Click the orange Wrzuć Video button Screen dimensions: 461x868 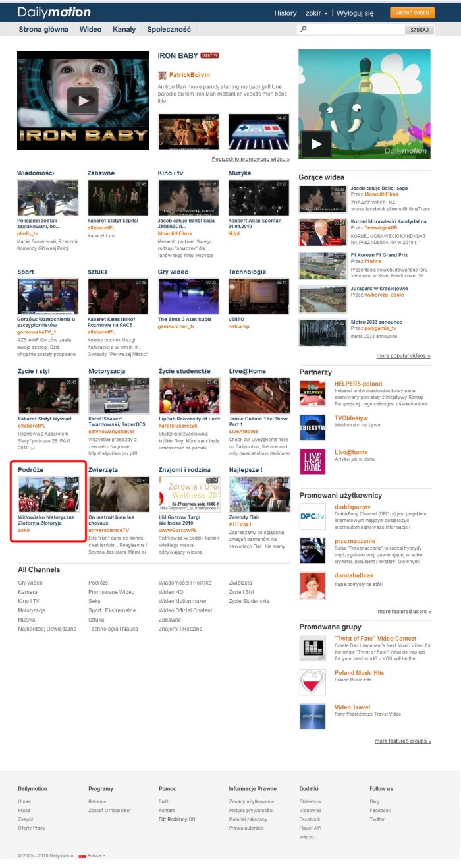pyautogui.click(x=412, y=13)
